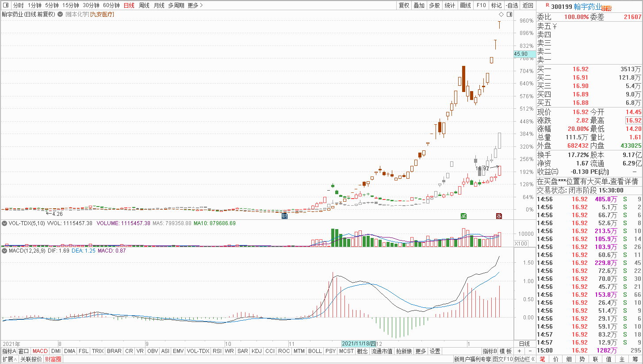The image size is (643, 364).
Task: Toggle the small panel icon beside the diamond
Action: click(x=509, y=15)
